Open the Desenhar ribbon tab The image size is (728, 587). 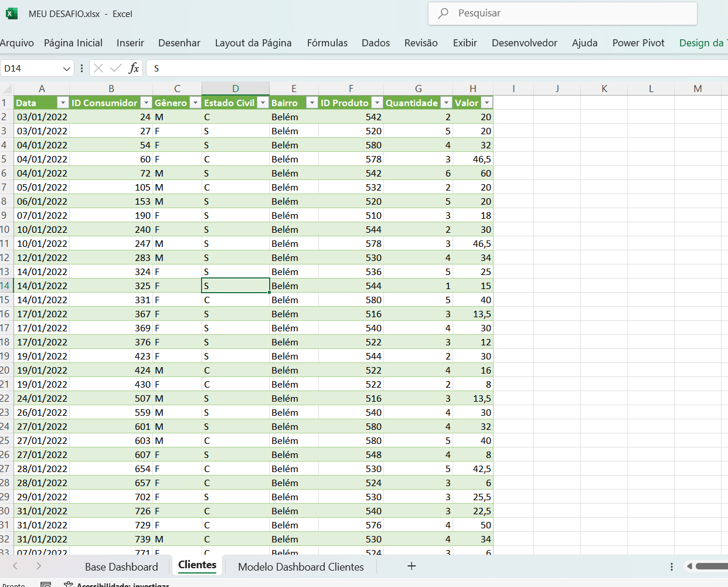pyautogui.click(x=179, y=43)
